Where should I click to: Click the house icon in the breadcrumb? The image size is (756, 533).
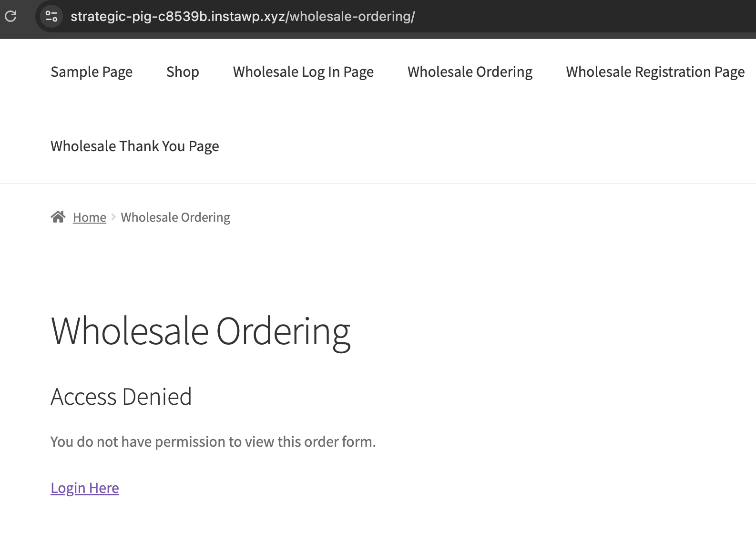(58, 217)
